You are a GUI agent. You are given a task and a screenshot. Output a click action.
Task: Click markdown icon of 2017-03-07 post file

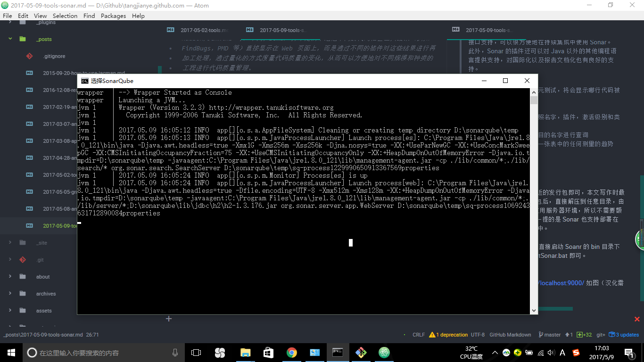pos(29,124)
